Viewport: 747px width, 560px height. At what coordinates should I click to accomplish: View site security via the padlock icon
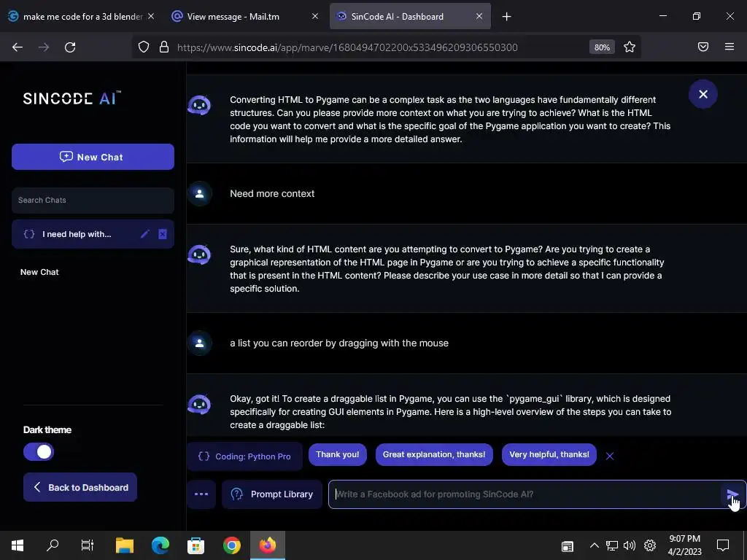point(164,47)
